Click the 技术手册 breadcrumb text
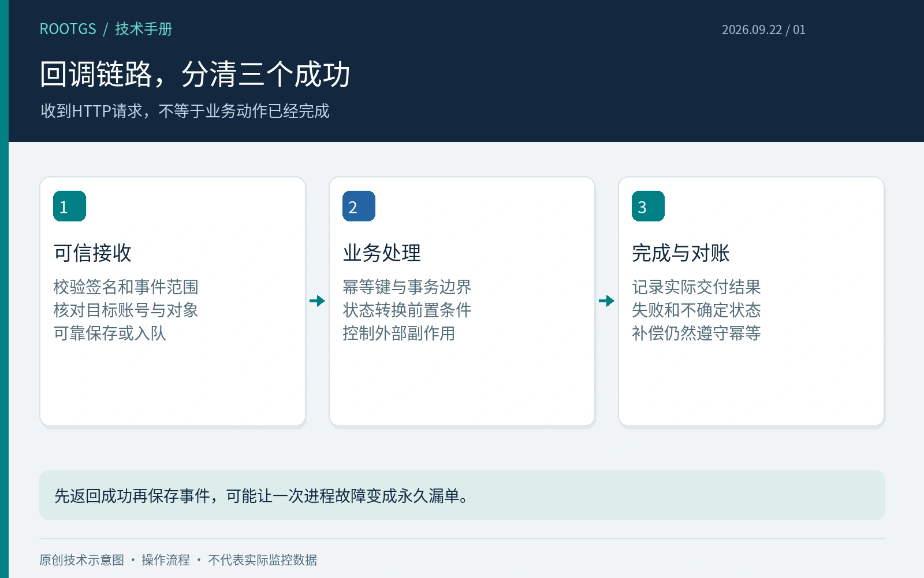This screenshot has height=578, width=924. point(144,29)
